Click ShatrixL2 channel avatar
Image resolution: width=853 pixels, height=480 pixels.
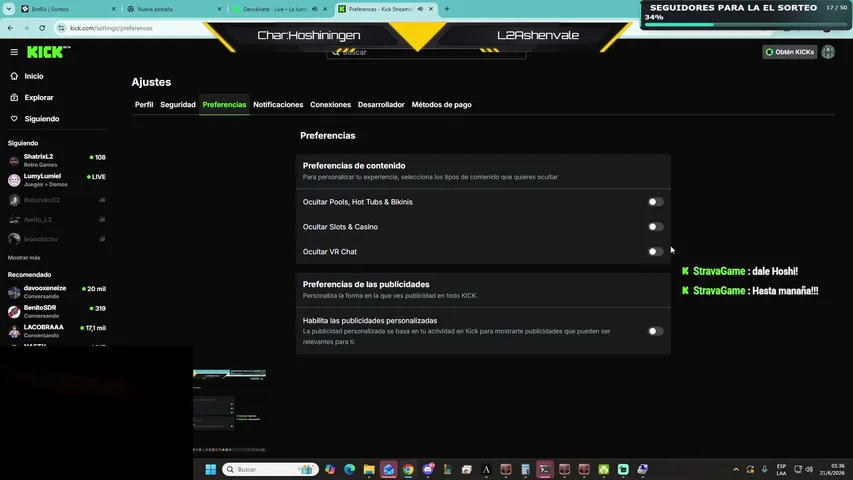14,160
